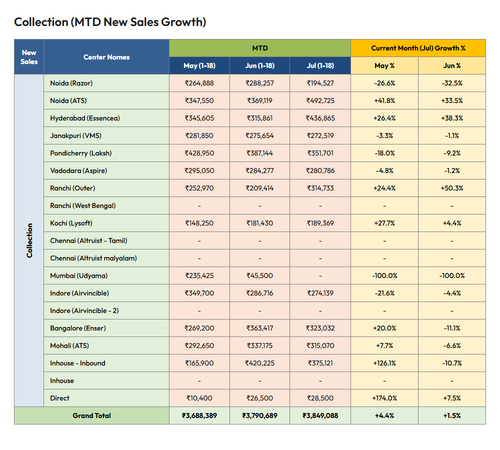The image size is (500, 450).
Task: Select the +174.0% Direct growth cell
Action: (x=384, y=398)
